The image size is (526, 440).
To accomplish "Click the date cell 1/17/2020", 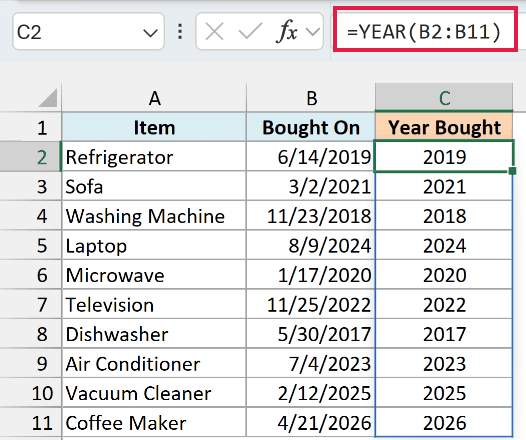I will [x=311, y=275].
